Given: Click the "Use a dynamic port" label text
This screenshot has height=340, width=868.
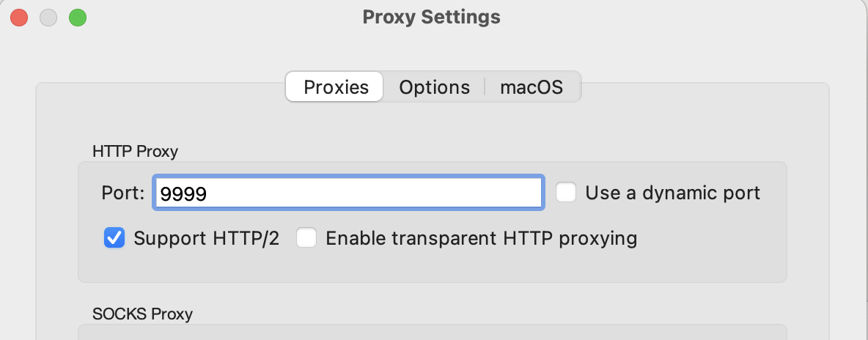Looking at the screenshot, I should click(x=672, y=193).
